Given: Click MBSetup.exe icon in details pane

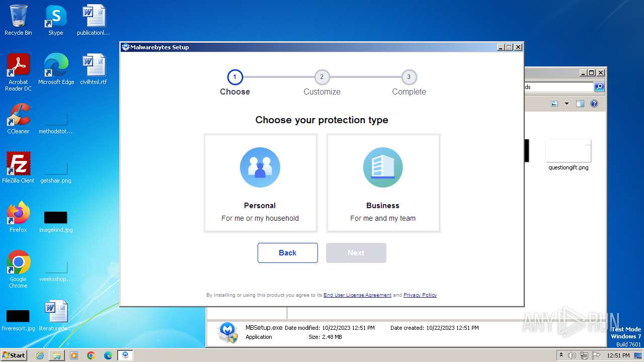Looking at the screenshot, I should pos(228,332).
